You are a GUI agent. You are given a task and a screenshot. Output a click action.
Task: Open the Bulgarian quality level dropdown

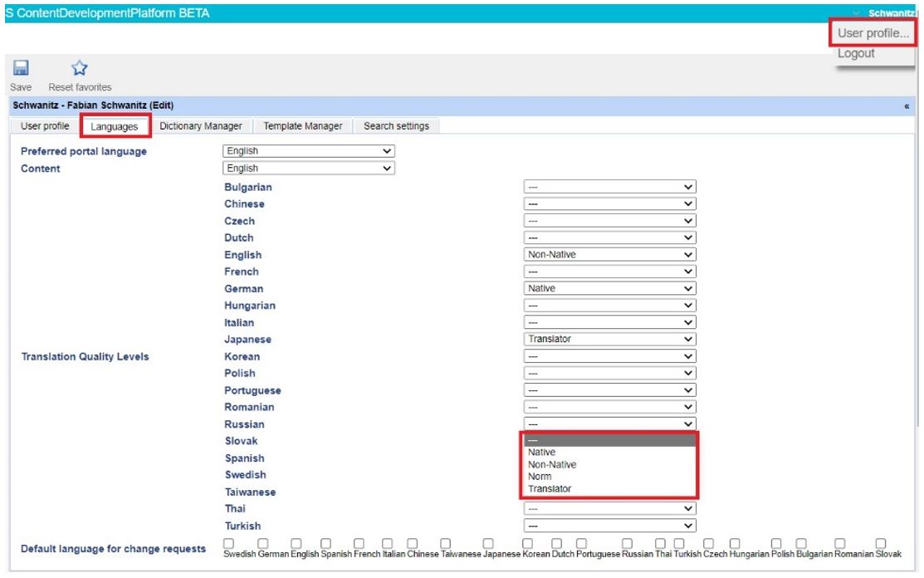[609, 188]
